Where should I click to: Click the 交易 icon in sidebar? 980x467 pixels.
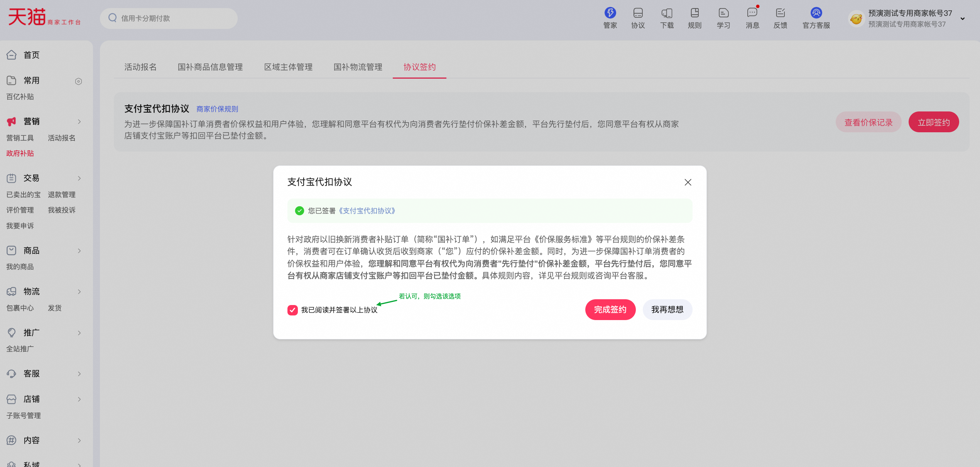coord(12,178)
